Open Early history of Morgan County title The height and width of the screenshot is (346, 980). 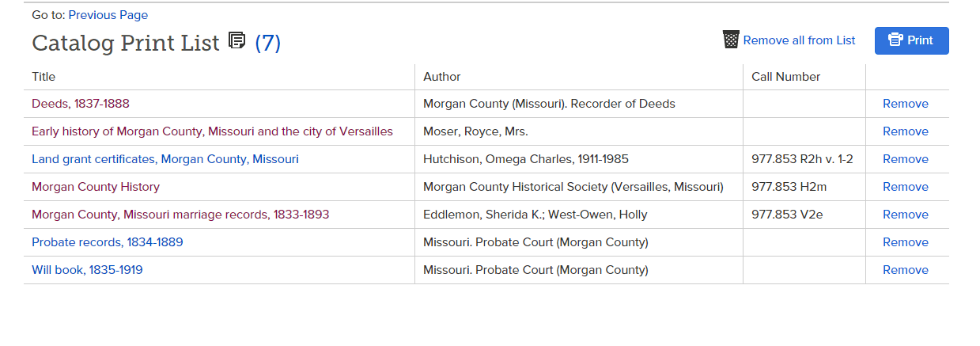(x=212, y=131)
